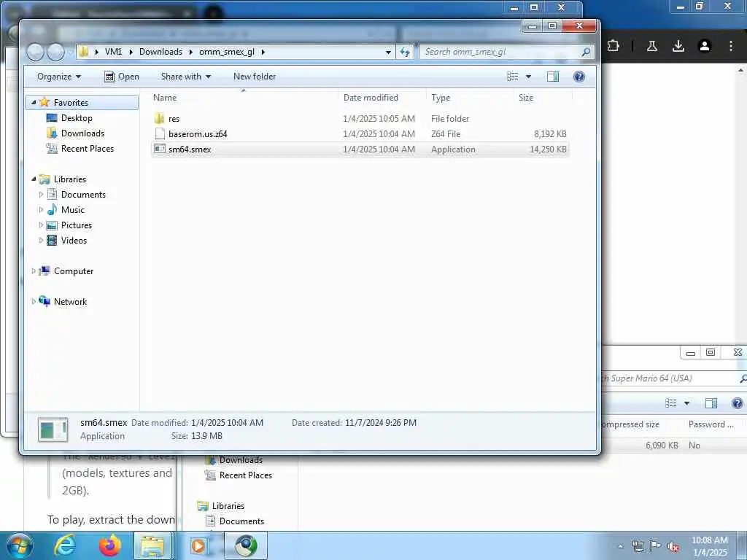This screenshot has height=560, width=747.
Task: Select Computer in navigation pane
Action: (x=74, y=271)
